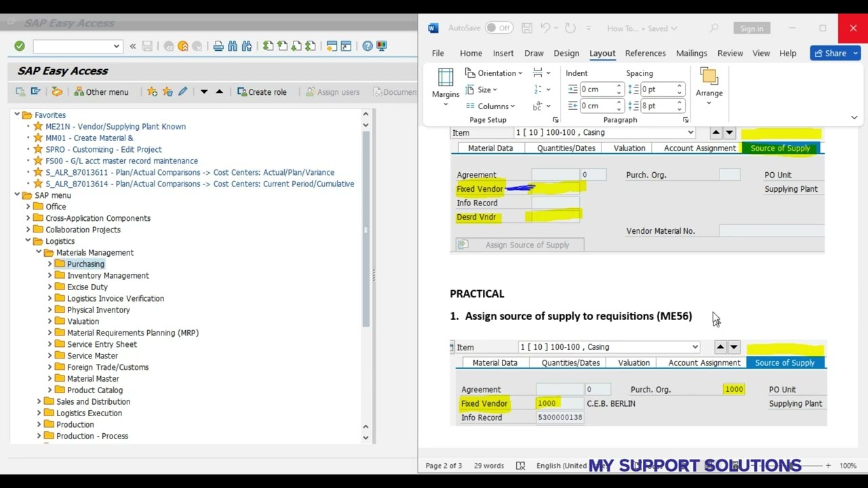Click the SAP Create New Session icon

point(332,46)
